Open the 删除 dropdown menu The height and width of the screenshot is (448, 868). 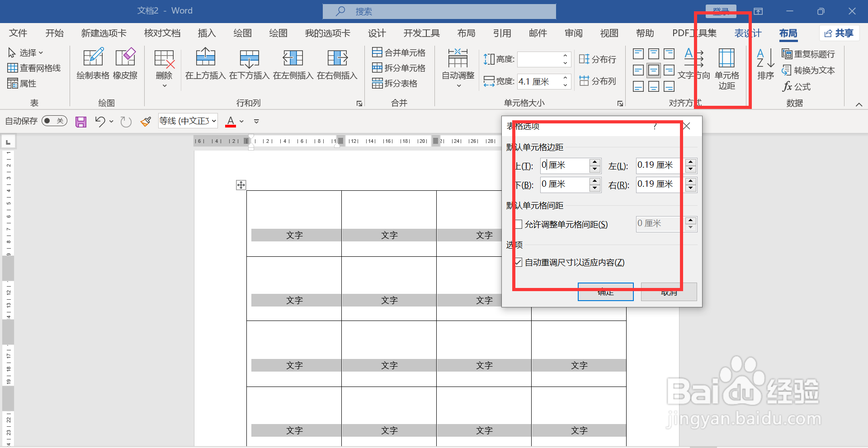click(164, 86)
